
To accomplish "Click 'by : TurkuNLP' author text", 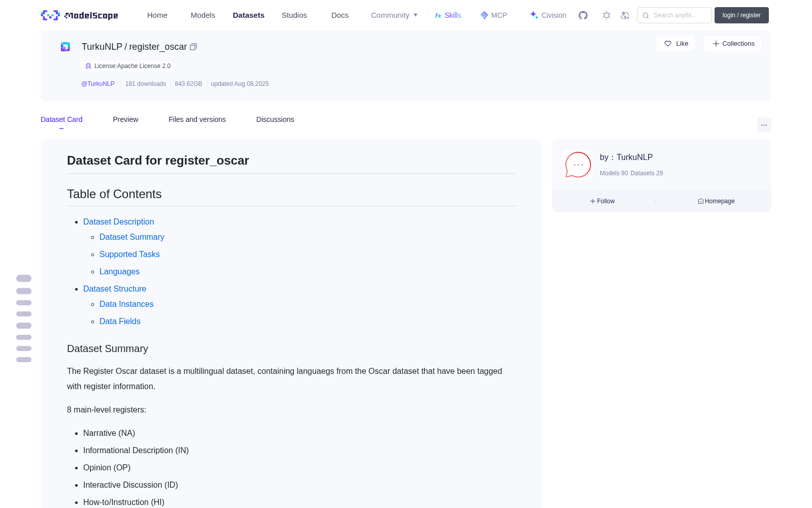I will click(x=626, y=157).
